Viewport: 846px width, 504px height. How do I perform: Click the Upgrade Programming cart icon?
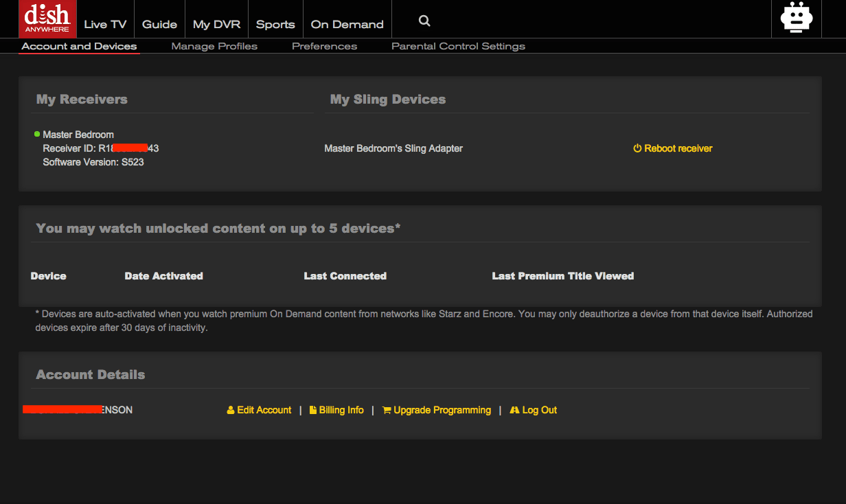click(387, 410)
